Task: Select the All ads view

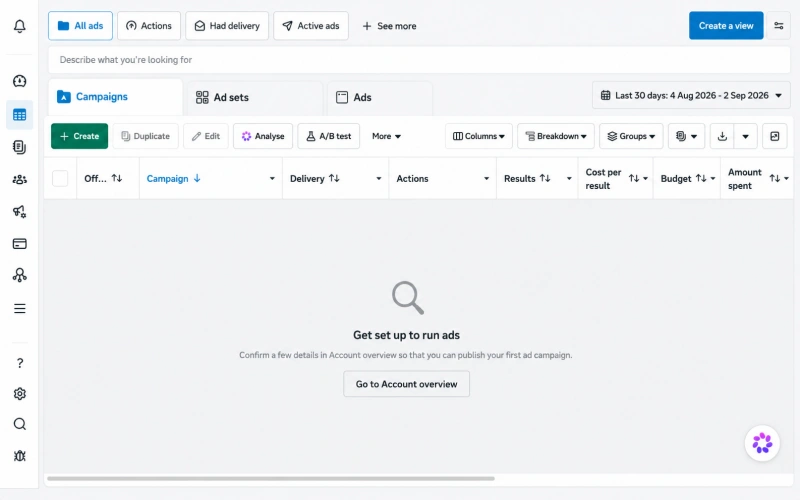Action: [80, 26]
